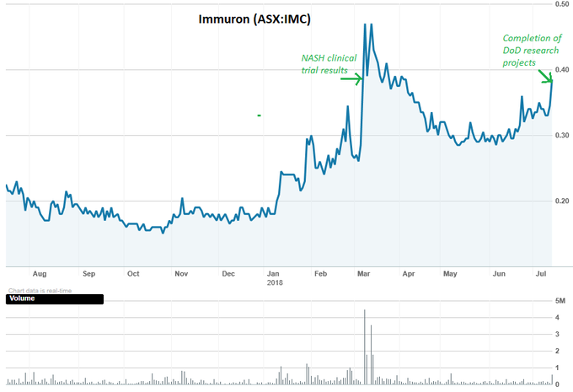The width and height of the screenshot is (573, 392).
Task: Click the 0.30 price axis label
Action: click(562, 135)
